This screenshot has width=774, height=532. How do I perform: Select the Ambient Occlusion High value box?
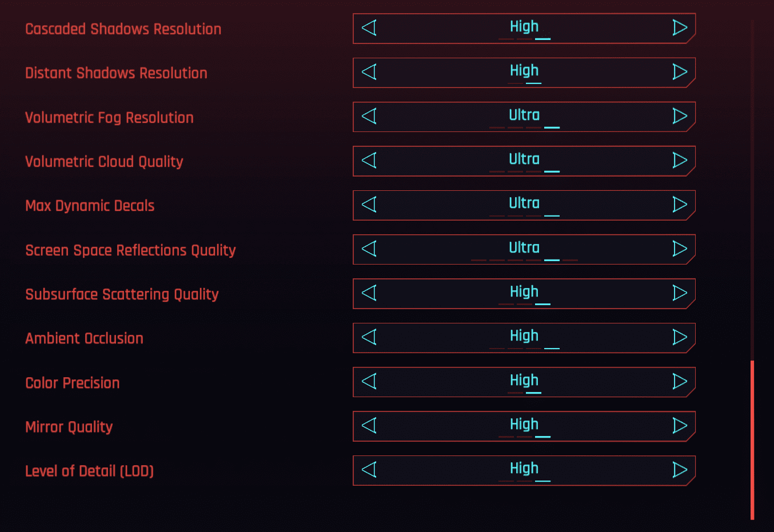pos(524,336)
